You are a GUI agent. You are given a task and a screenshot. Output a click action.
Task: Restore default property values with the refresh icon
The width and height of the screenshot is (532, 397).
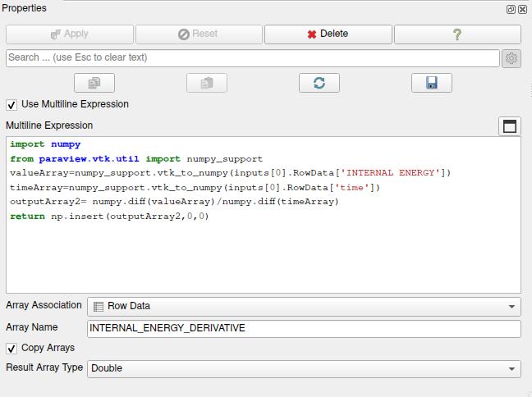(x=319, y=83)
